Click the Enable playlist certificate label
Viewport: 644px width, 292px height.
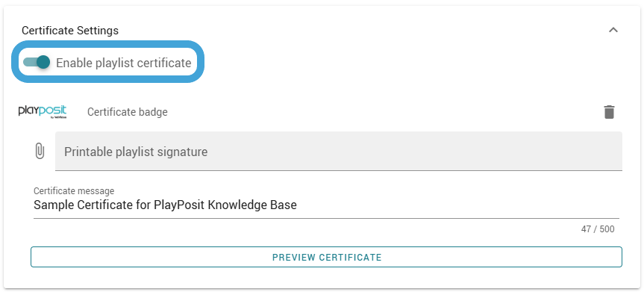124,63
